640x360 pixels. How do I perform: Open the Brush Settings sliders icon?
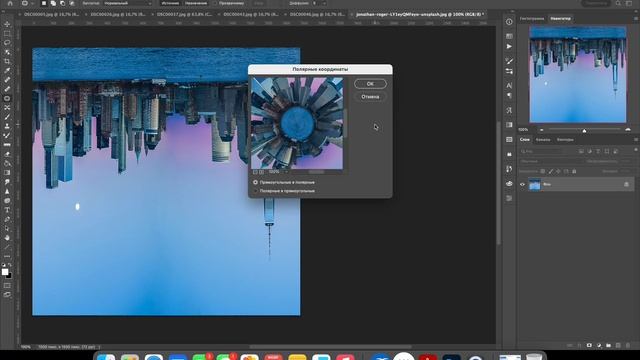click(x=509, y=71)
